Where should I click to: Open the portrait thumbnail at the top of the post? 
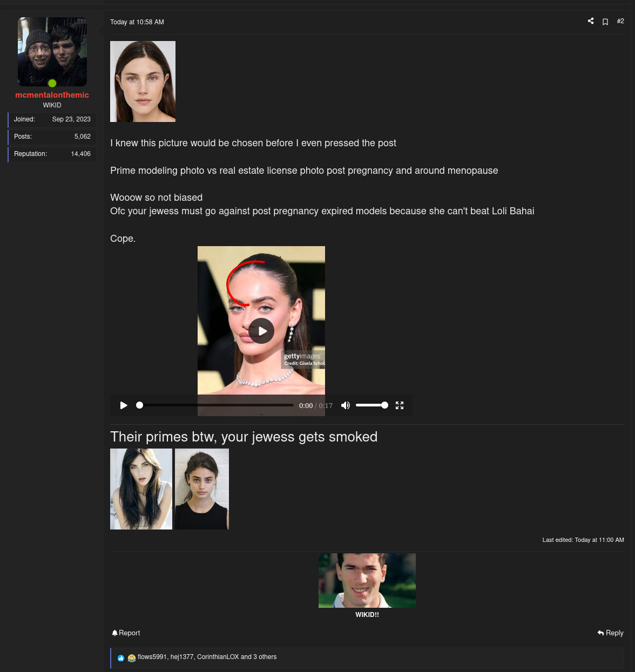(x=143, y=82)
